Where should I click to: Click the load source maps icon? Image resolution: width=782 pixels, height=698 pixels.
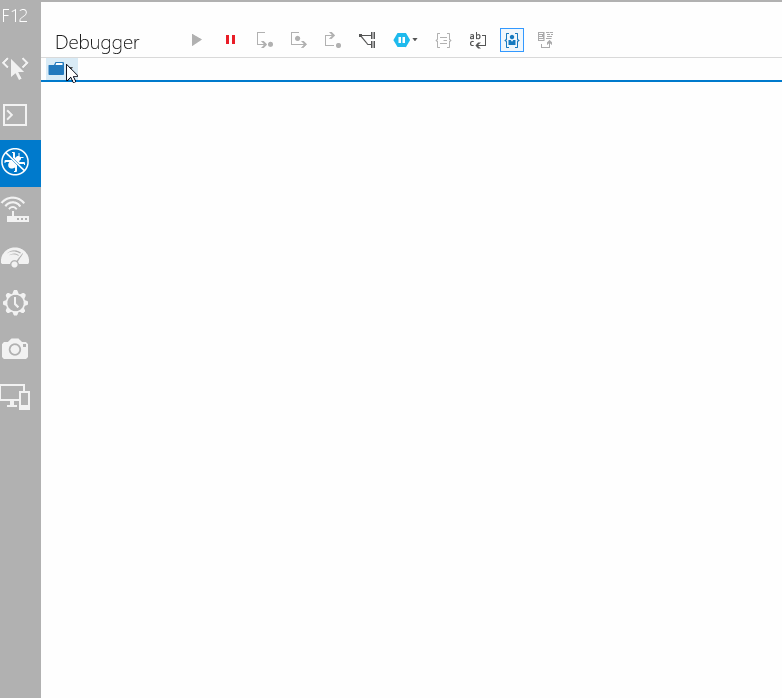546,40
